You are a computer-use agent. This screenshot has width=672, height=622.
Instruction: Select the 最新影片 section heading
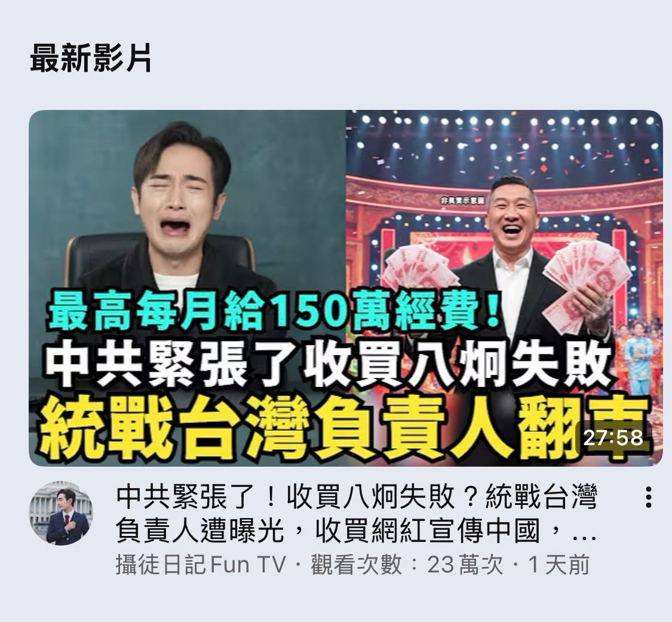tap(90, 59)
